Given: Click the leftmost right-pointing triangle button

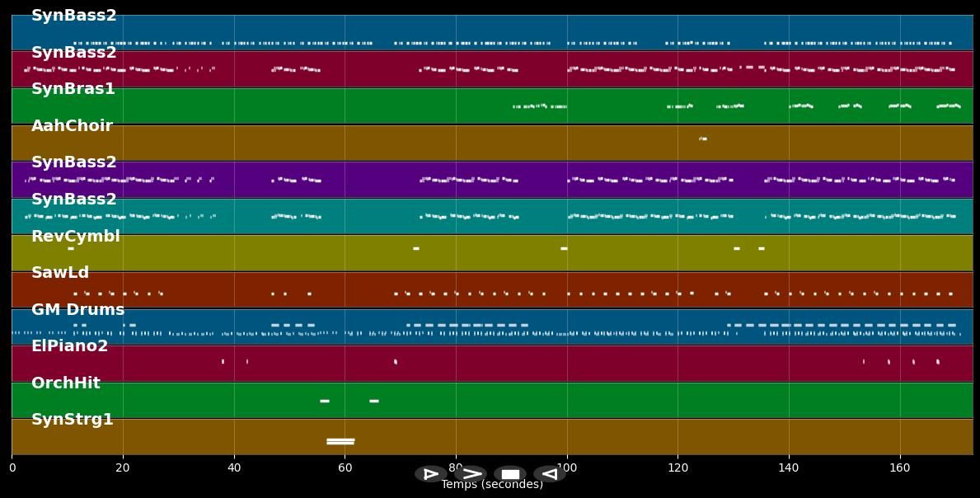Looking at the screenshot, I should point(430,474).
